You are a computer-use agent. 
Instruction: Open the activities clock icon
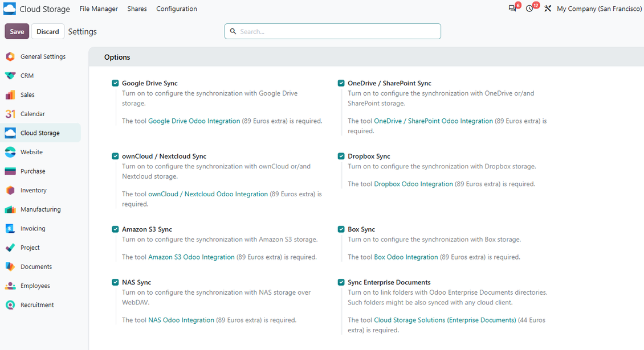click(x=529, y=9)
